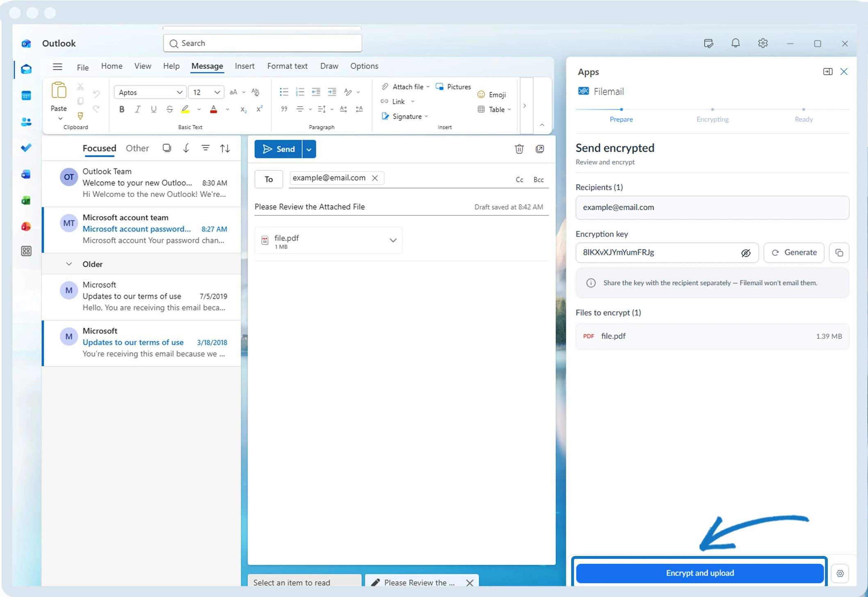Switch to the Options tab
The height and width of the screenshot is (597, 868).
pos(364,66)
